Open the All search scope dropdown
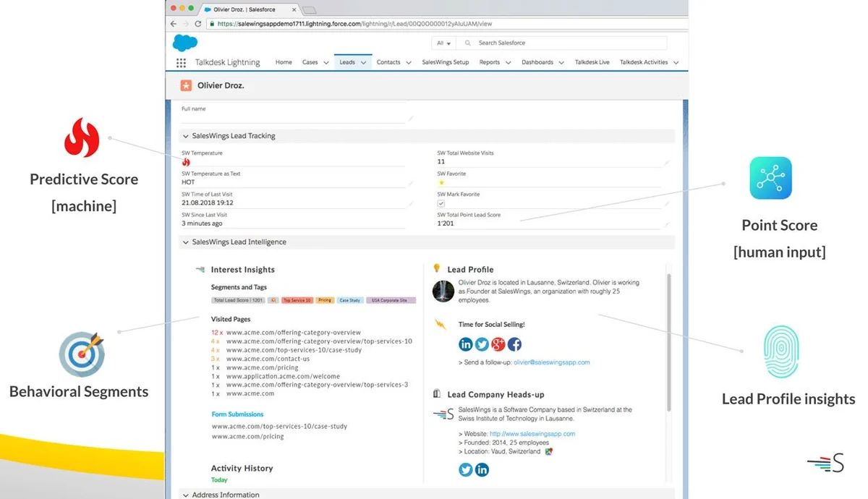 coord(444,43)
